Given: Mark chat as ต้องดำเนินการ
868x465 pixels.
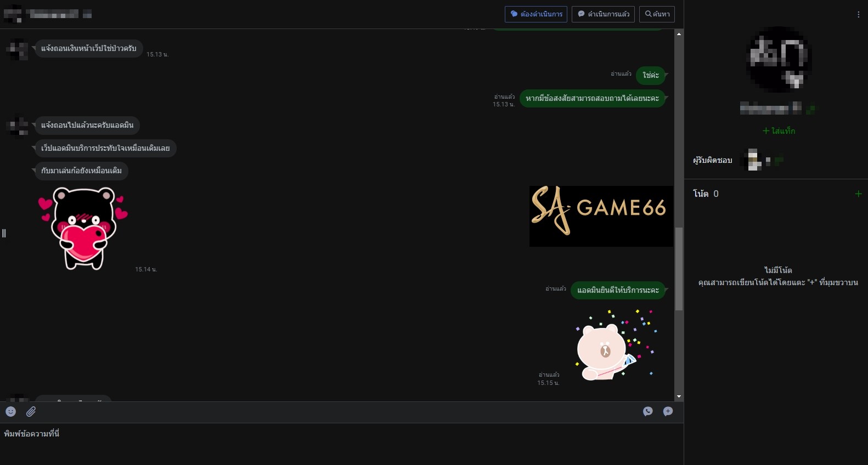Looking at the screenshot, I should (x=536, y=14).
